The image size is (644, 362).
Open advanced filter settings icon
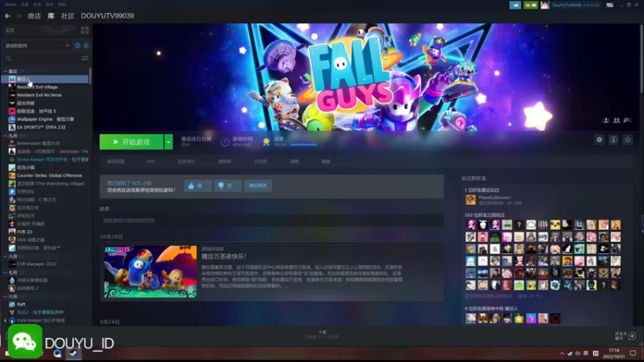click(85, 58)
